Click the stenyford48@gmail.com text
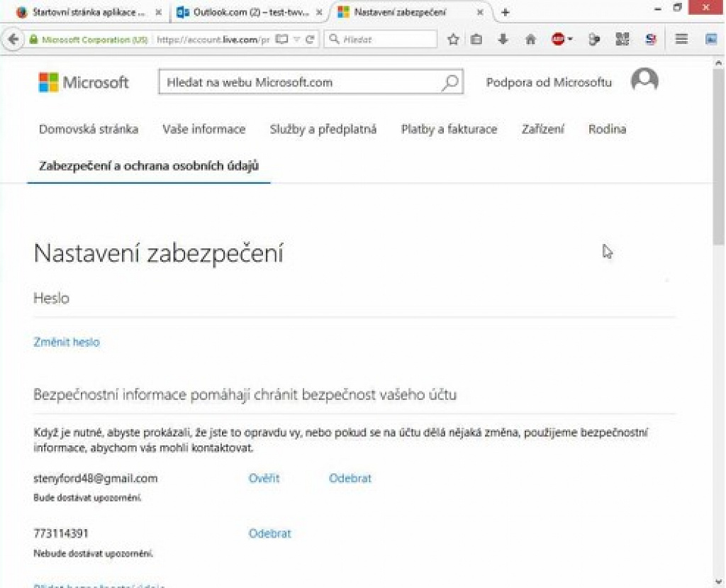726x588 pixels. 96,478
